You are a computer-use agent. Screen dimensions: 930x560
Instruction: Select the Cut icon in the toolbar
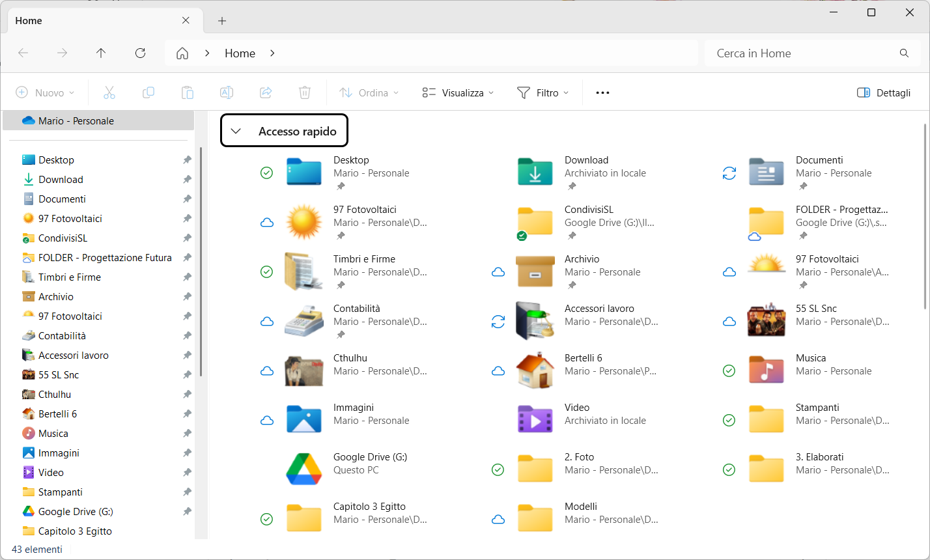(x=109, y=92)
